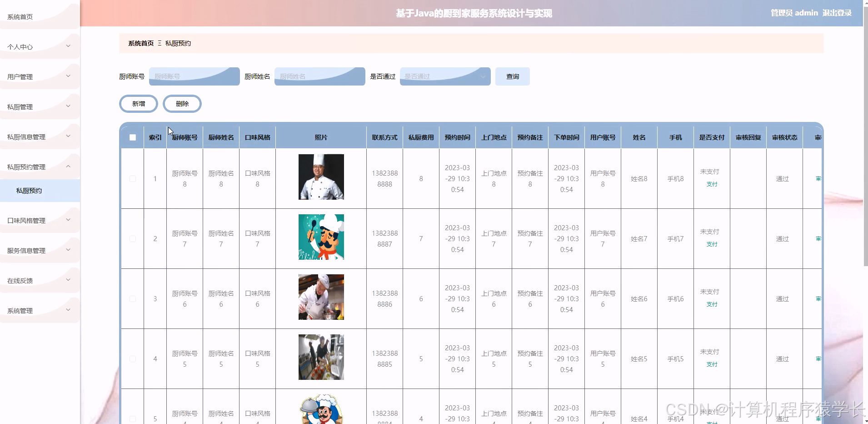Check the checkbox for row index 4
868x424 pixels.
[x=133, y=359]
